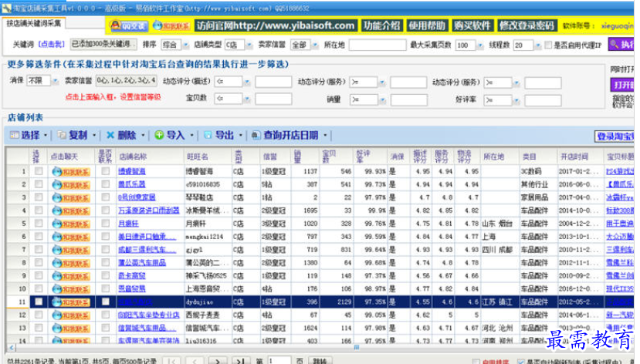This screenshot has height=364, width=640.
Task: Click Wangwang contact icon in 乔卡商贸 row
Action: click(71, 276)
